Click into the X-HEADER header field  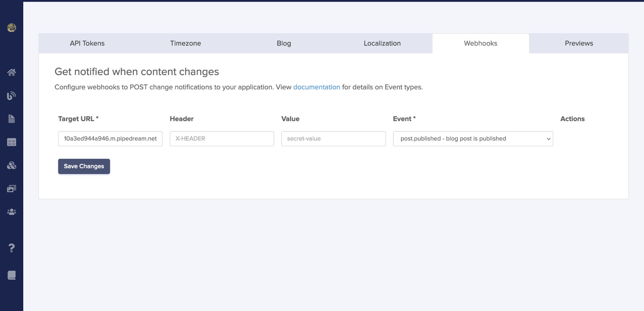coord(222,139)
